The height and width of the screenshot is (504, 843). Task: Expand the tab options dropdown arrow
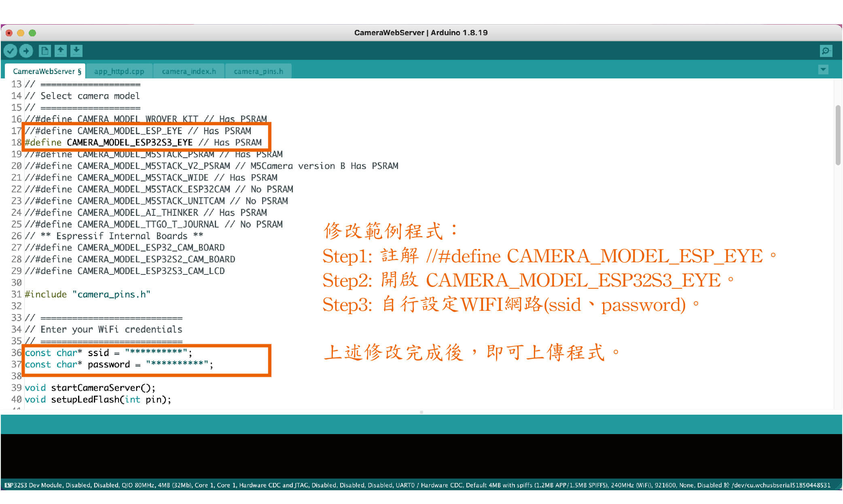(823, 70)
